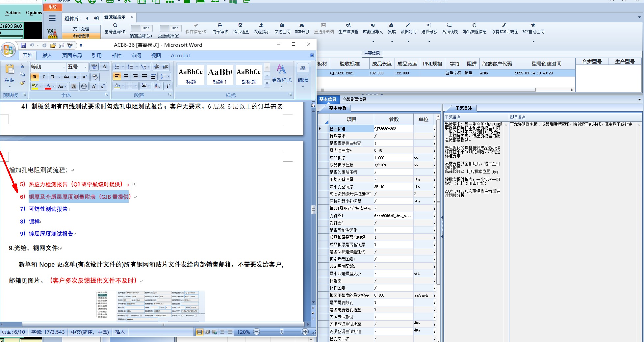The height and width of the screenshot is (342, 644).
Task: Open the font size dropdown 五号
Action: click(x=86, y=67)
